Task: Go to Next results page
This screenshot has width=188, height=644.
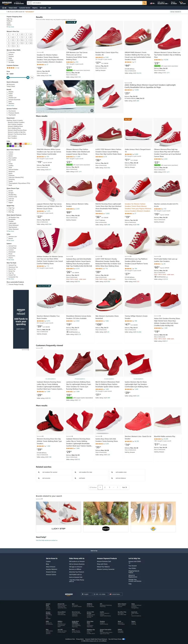Action: 124,487
